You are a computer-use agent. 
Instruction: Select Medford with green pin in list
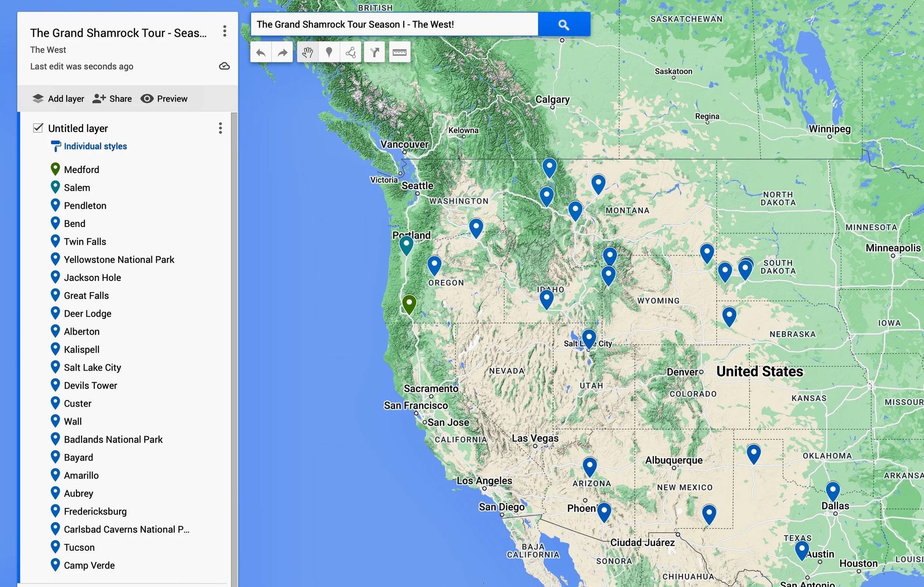[81, 170]
